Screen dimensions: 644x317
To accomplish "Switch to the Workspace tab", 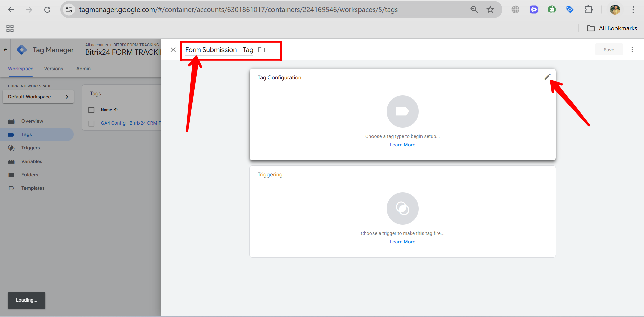I will click(x=20, y=69).
